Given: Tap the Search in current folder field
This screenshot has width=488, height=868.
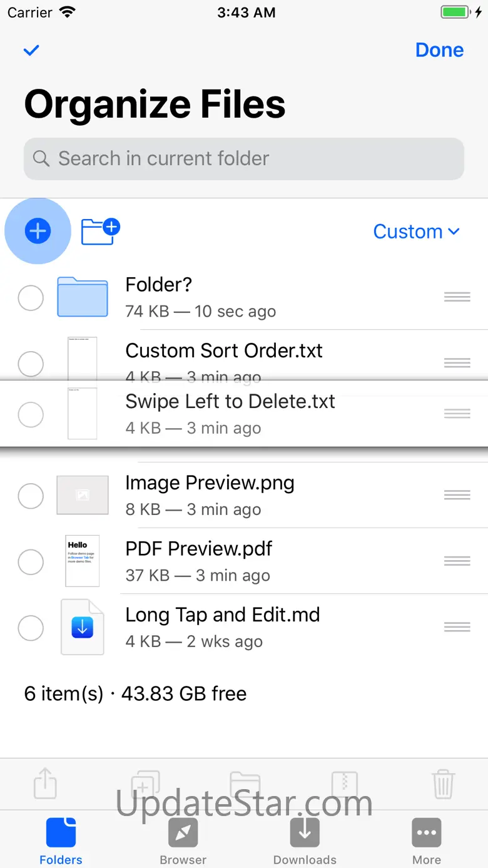Looking at the screenshot, I should point(244,159).
